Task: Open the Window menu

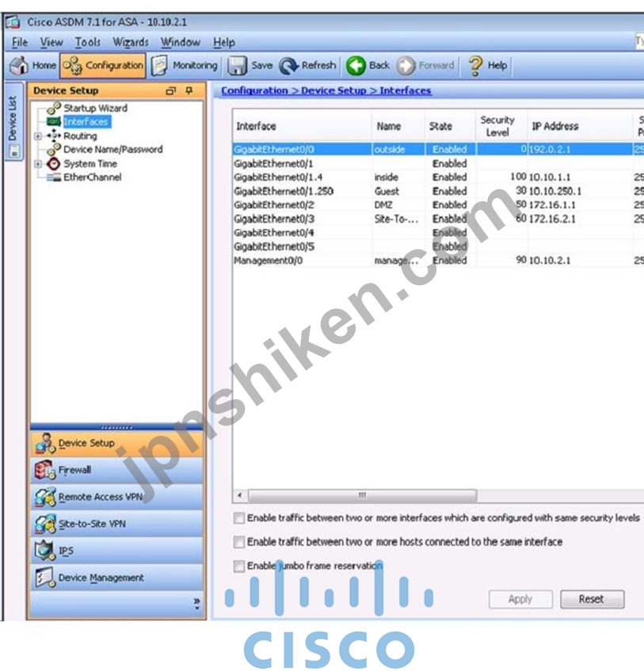Action: click(x=180, y=42)
